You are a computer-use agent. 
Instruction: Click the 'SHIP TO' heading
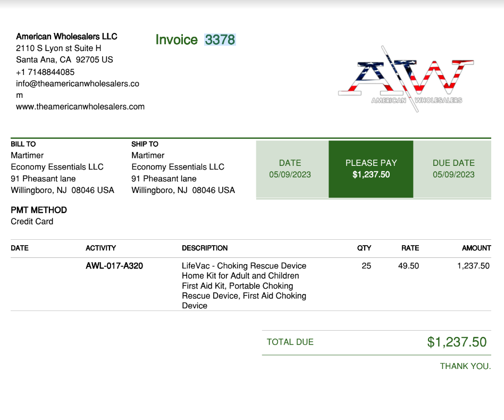coord(145,144)
